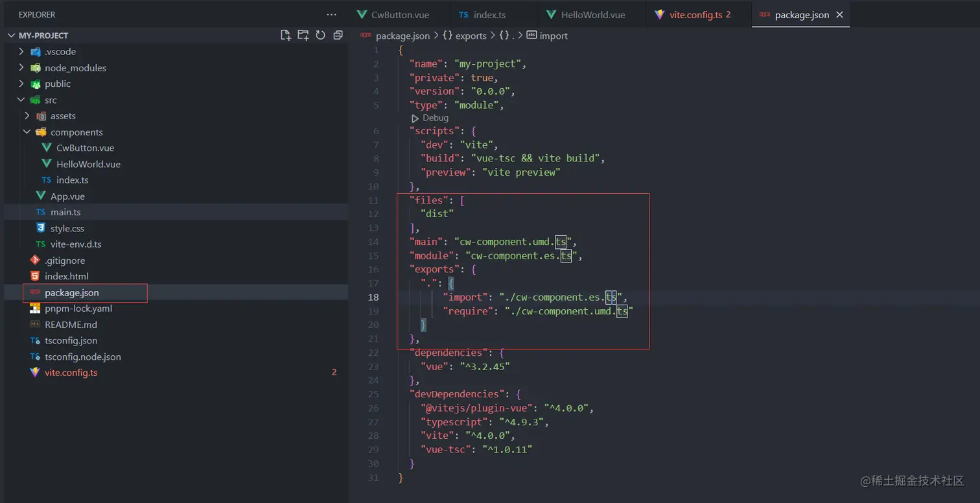Click the import breadcrumb segment
The width and height of the screenshot is (980, 503).
click(x=554, y=36)
